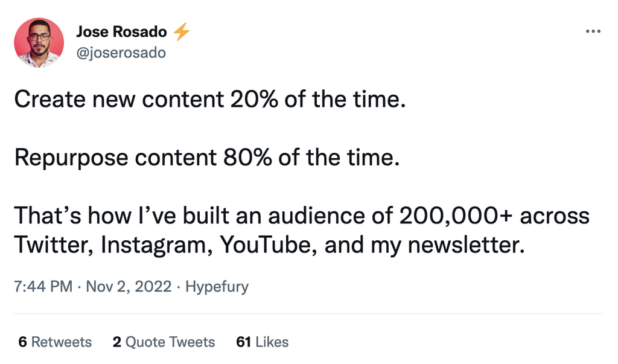This screenshot has height=364, width=618.
Task: Show the 61 Likes list
Action: coord(263,342)
